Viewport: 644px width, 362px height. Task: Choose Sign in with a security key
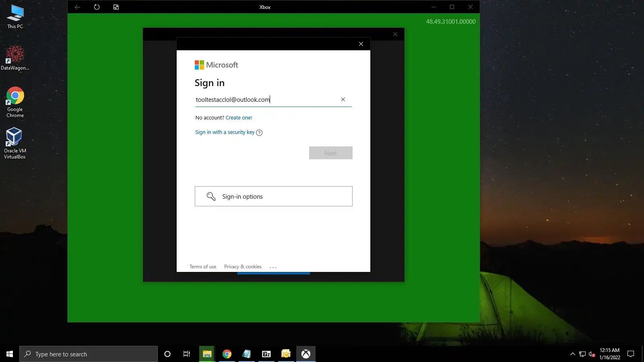pyautogui.click(x=225, y=132)
